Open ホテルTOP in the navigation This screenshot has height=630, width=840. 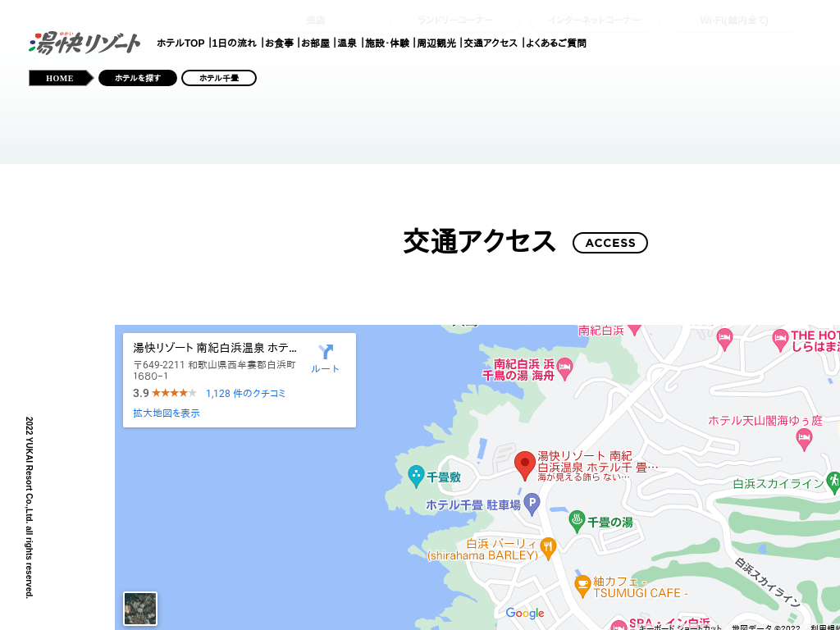tap(180, 43)
